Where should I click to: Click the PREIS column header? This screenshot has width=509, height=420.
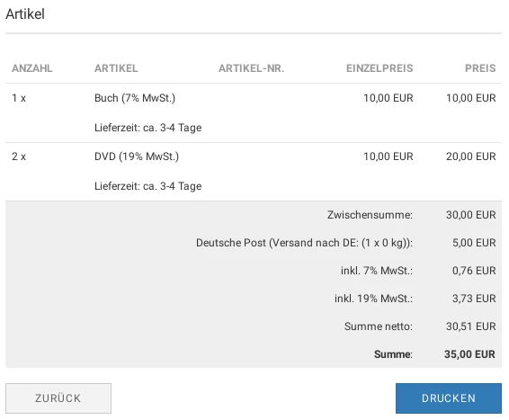pyautogui.click(x=480, y=68)
